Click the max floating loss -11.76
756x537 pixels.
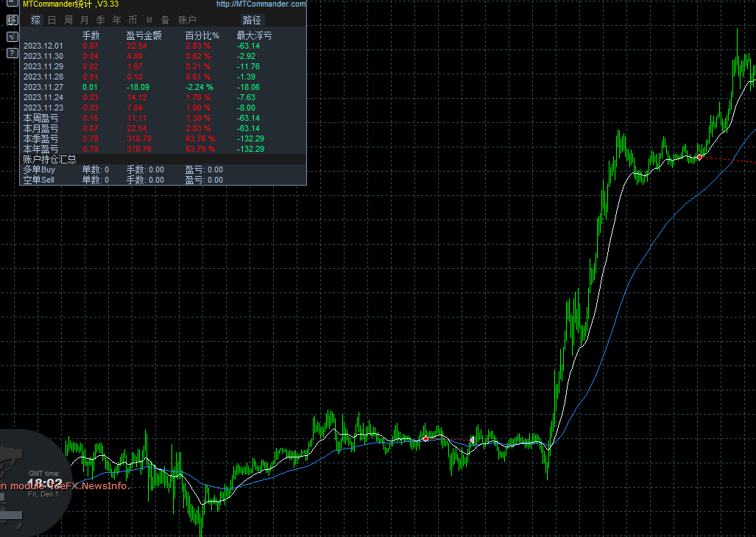[x=248, y=66]
